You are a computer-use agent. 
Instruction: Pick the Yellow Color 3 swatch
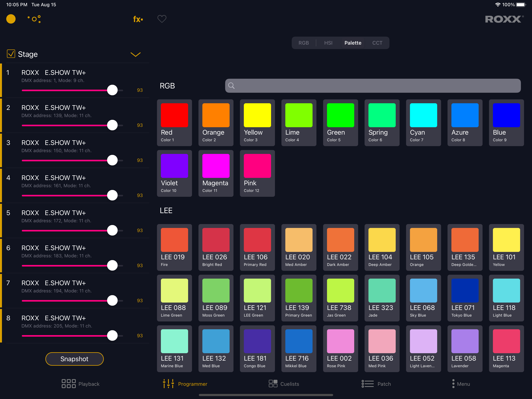(x=257, y=123)
